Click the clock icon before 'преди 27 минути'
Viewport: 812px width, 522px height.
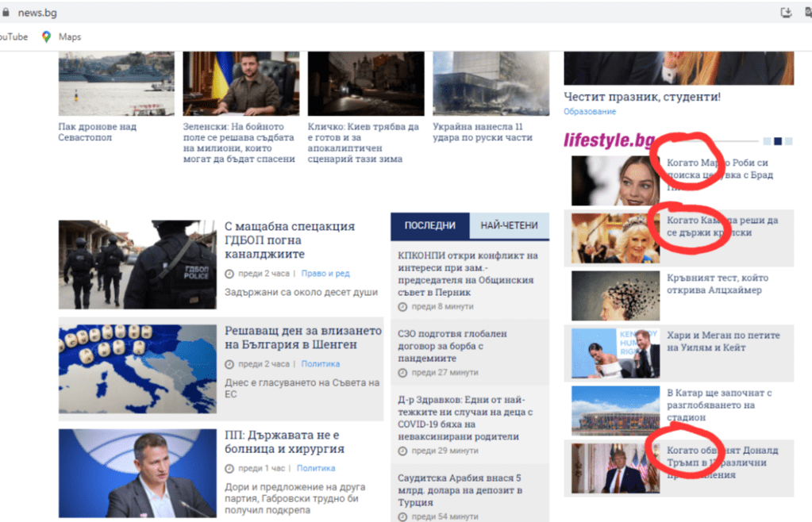click(403, 372)
